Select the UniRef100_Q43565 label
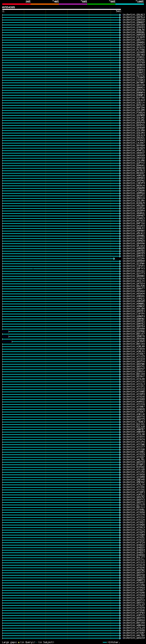Viewport: 146px width, 644px height. 134,342
